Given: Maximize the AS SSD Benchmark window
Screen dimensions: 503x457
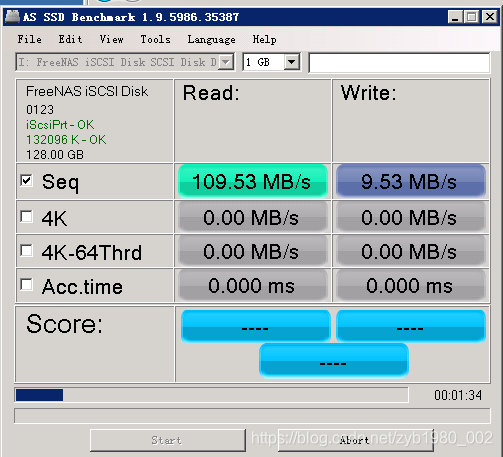Looking at the screenshot, I should point(472,17).
